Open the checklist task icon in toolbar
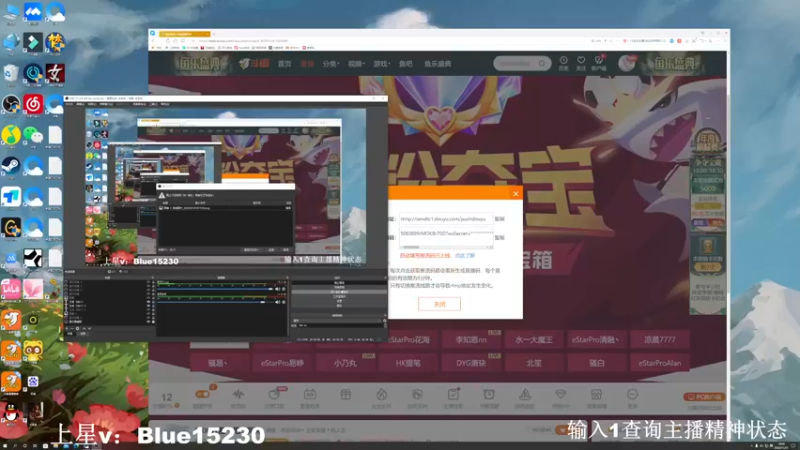 (453, 394)
